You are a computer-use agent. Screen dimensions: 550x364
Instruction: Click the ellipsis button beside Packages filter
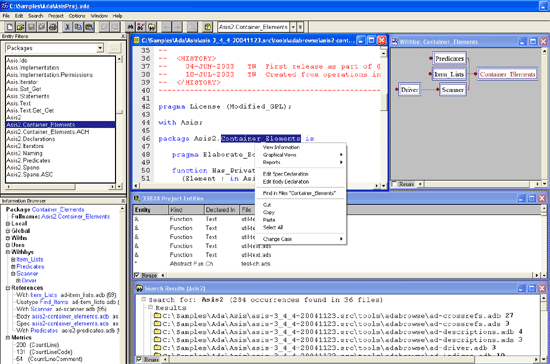coord(114,48)
